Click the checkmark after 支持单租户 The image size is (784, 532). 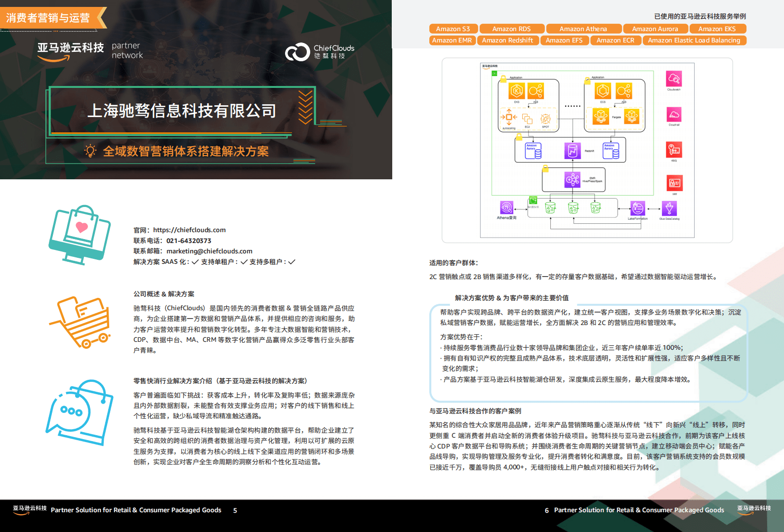click(244, 262)
